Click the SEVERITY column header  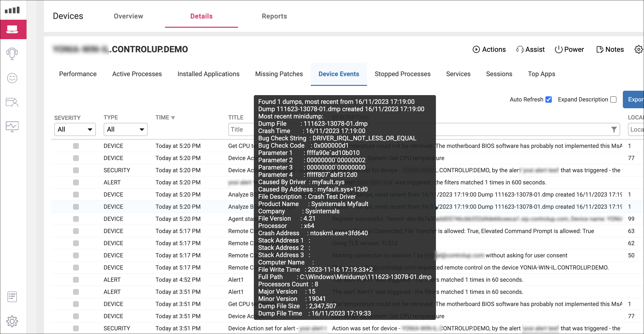pyautogui.click(x=67, y=118)
